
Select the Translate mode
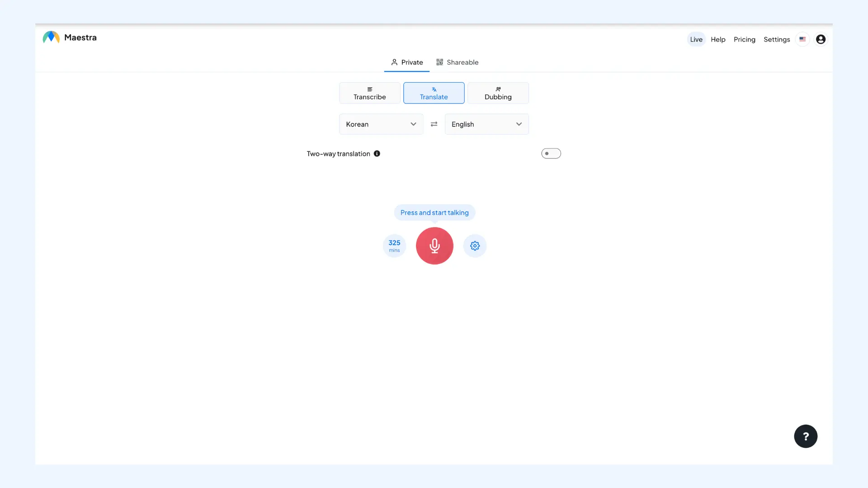coord(434,93)
